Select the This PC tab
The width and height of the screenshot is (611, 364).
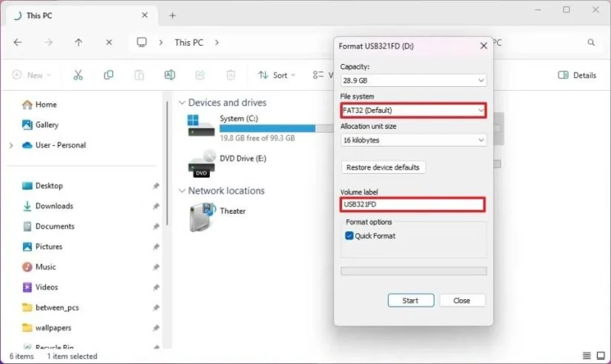[82, 15]
